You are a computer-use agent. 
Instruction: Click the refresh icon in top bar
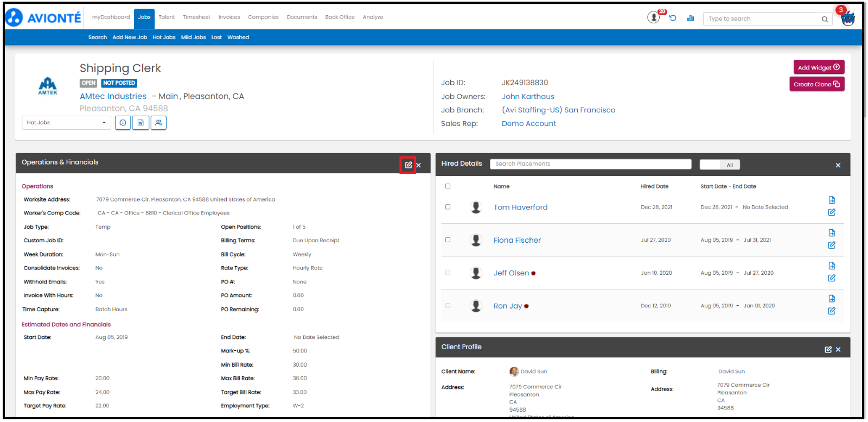[673, 18]
